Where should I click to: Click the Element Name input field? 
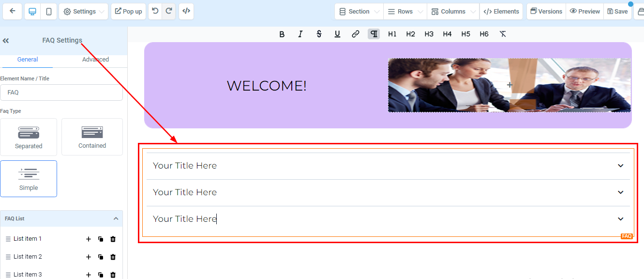click(61, 93)
